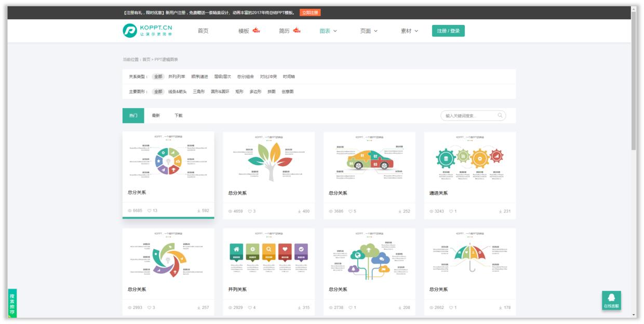This screenshot has height=324, width=644.
Task: Click the heart icon with 4 likes
Action: 250,307
